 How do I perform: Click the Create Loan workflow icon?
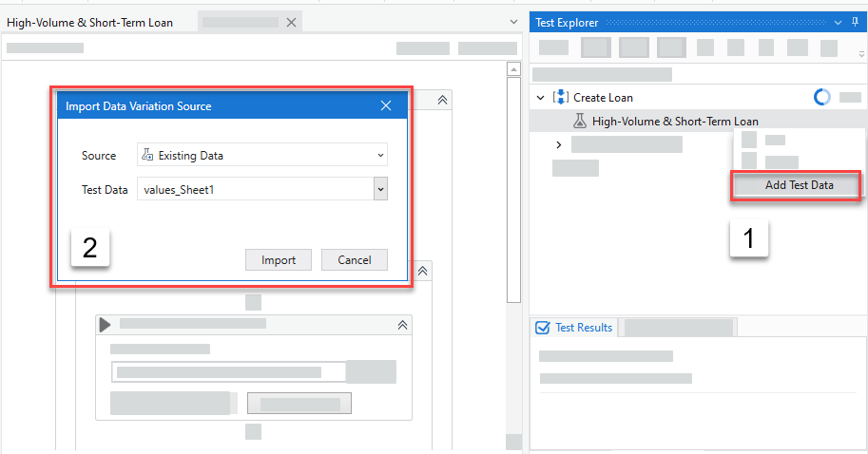[561, 97]
